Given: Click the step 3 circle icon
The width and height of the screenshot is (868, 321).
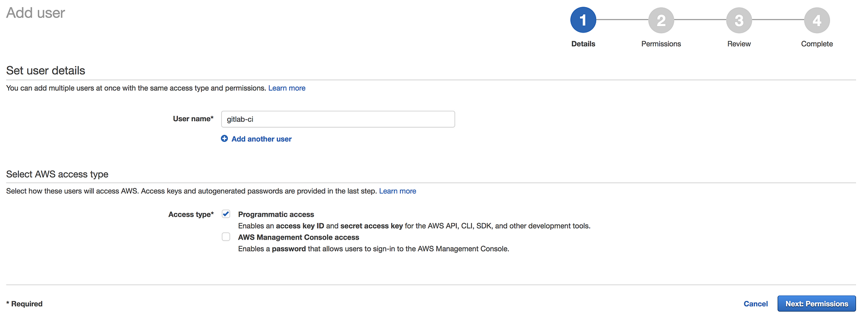Looking at the screenshot, I should 739,21.
